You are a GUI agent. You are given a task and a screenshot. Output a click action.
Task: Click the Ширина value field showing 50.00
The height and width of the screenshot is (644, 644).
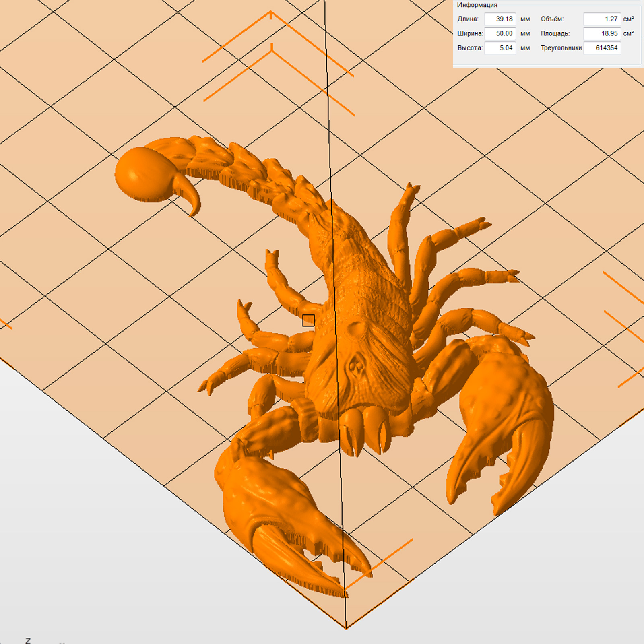tap(500, 33)
